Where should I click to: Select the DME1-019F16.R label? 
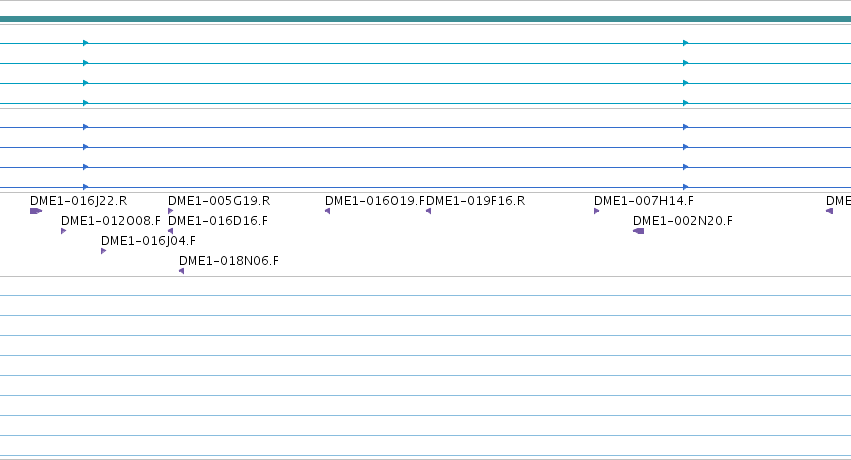[x=475, y=201]
